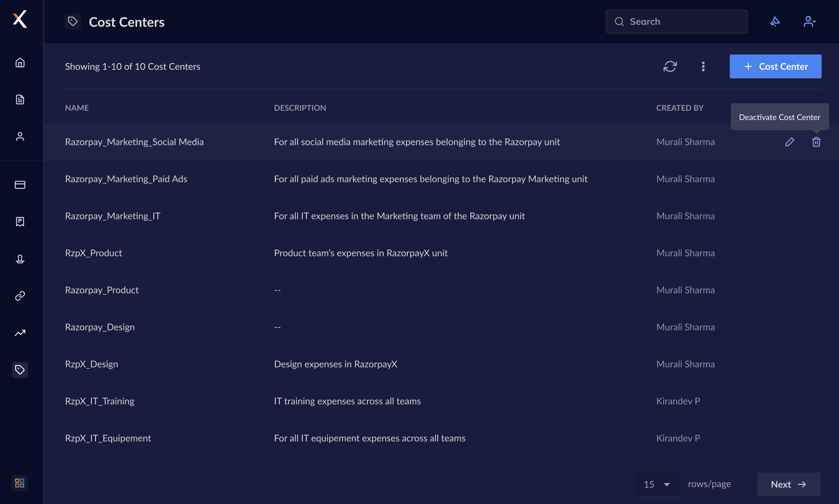This screenshot has height=504, width=839.
Task: Click Murali Sharma in RzpX_Design row
Action: pos(685,364)
